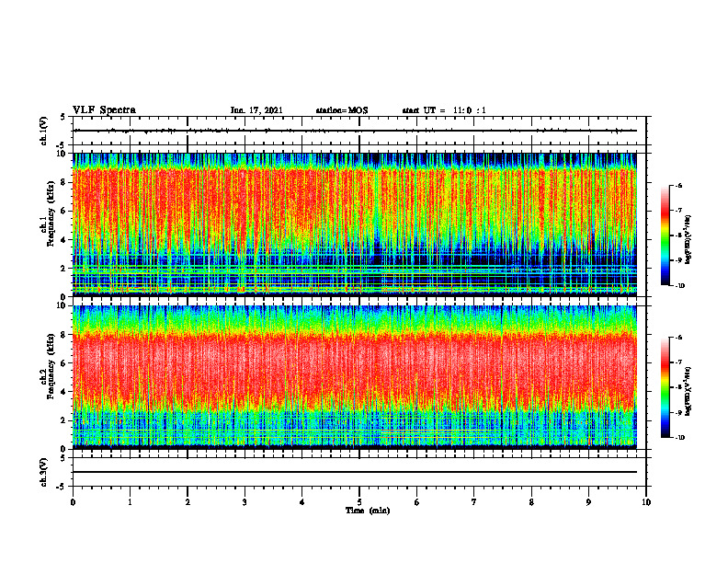This screenshot has width=728, height=563.
Task: Select the ch.1 "Frequency (kHz)" axis label
Action: [51, 213]
